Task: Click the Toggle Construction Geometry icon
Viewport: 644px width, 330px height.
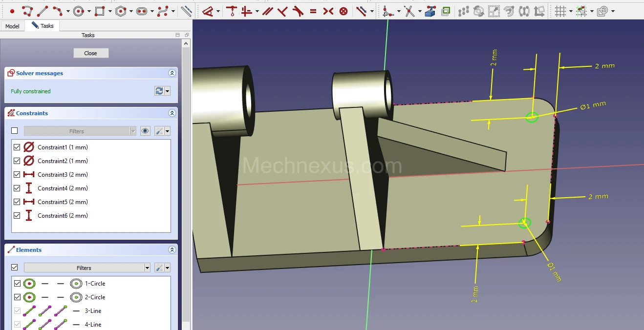Action: click(x=186, y=11)
